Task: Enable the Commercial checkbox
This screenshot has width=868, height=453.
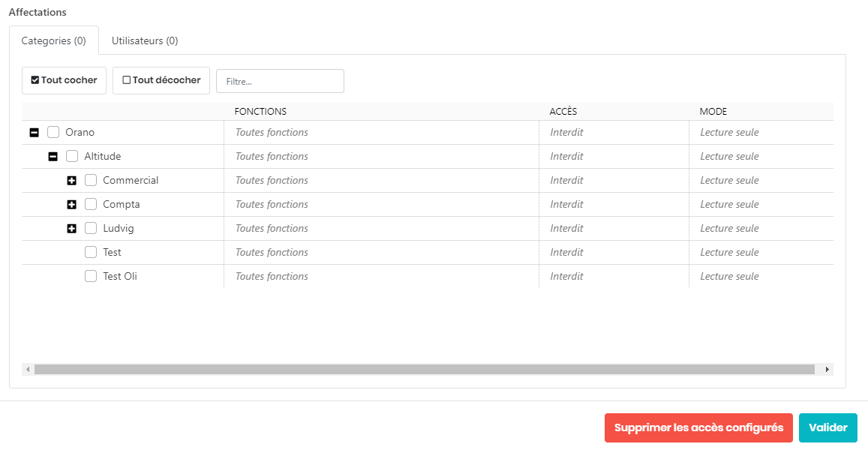Action: 91,181
